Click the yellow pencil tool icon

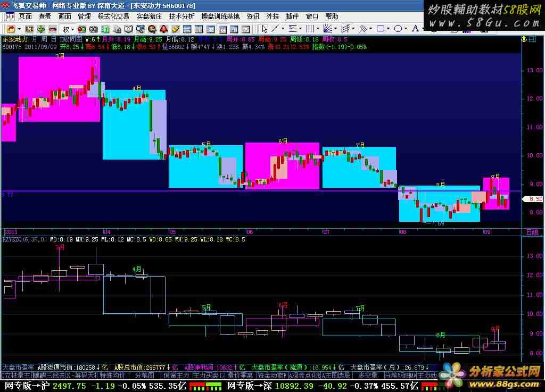(176, 29)
